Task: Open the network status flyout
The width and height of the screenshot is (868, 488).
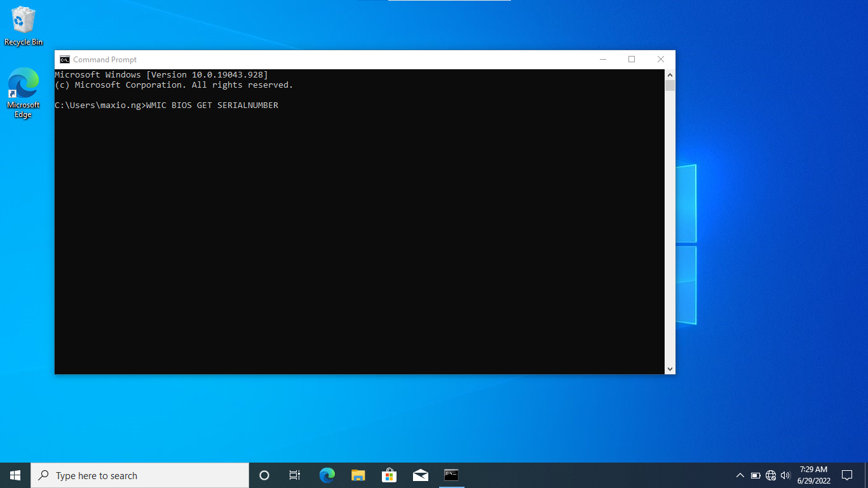Action: point(770,475)
